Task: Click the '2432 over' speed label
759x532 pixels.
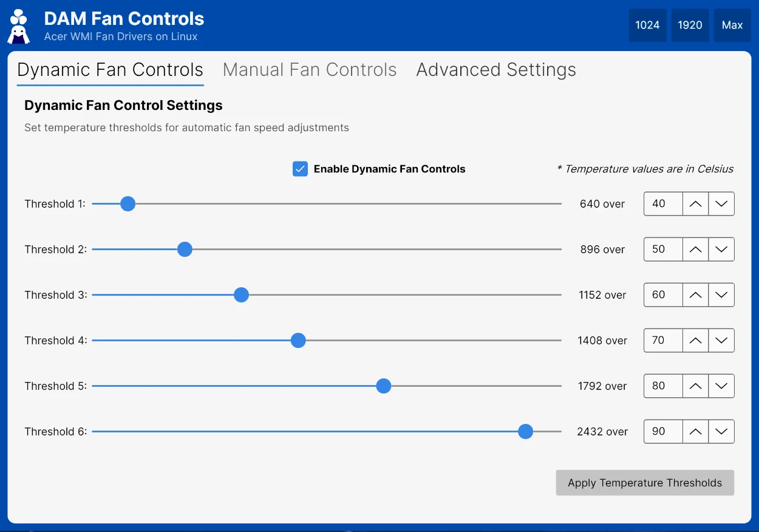Action: [x=602, y=432]
